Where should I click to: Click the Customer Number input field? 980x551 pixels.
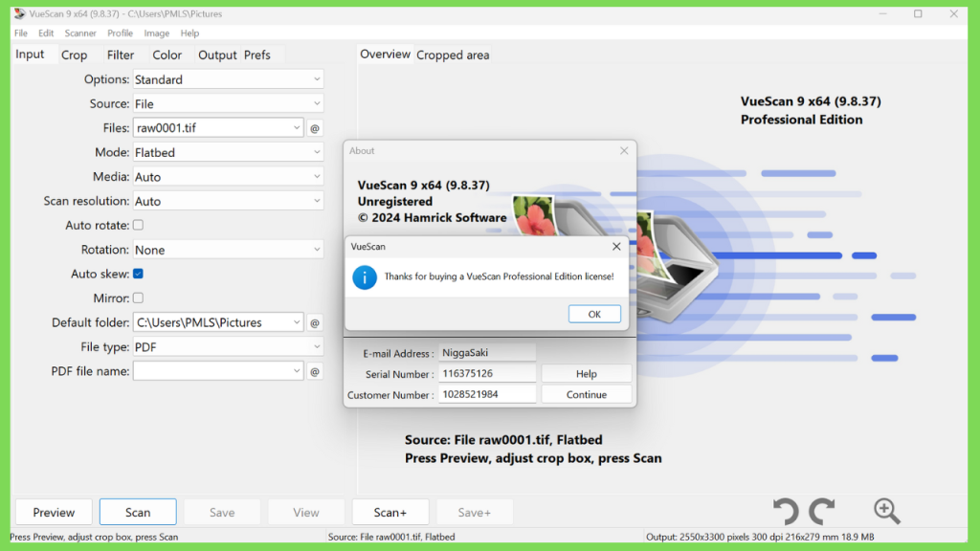(x=487, y=394)
